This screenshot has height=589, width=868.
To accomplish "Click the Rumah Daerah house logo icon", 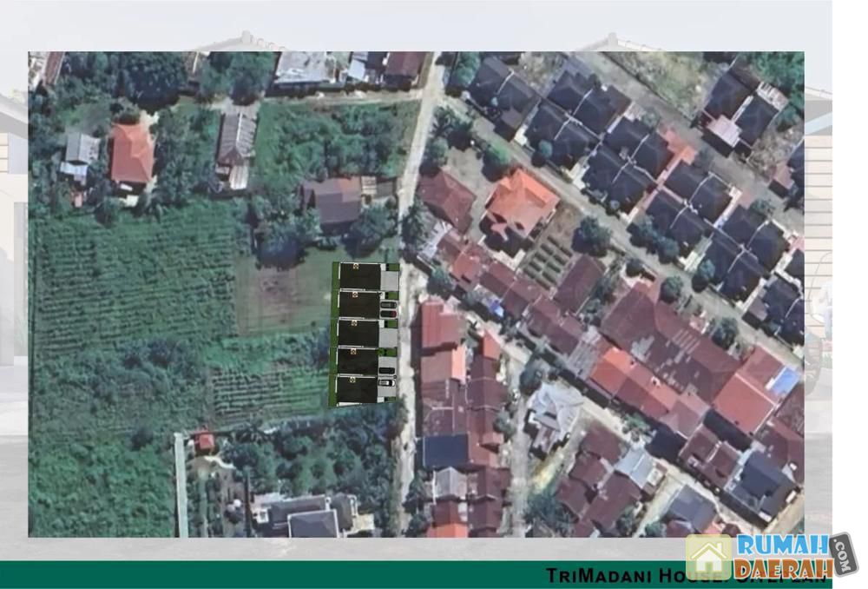I will click(709, 556).
